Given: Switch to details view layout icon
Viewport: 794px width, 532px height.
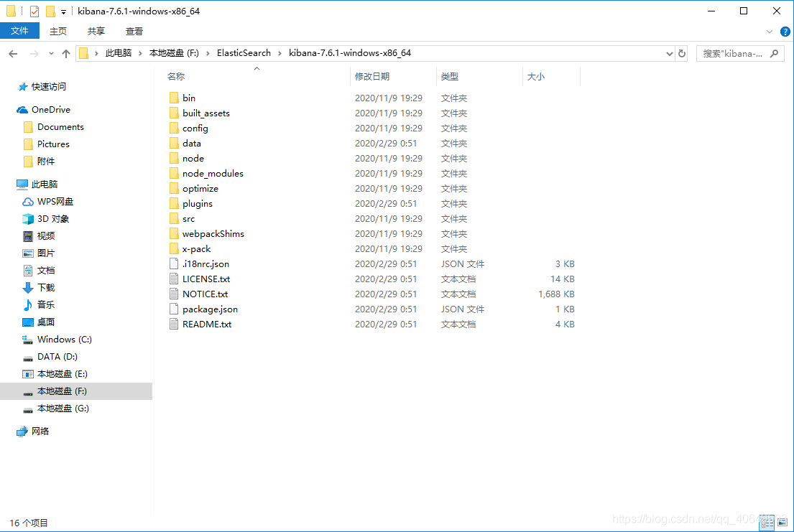Looking at the screenshot, I should 767,523.
